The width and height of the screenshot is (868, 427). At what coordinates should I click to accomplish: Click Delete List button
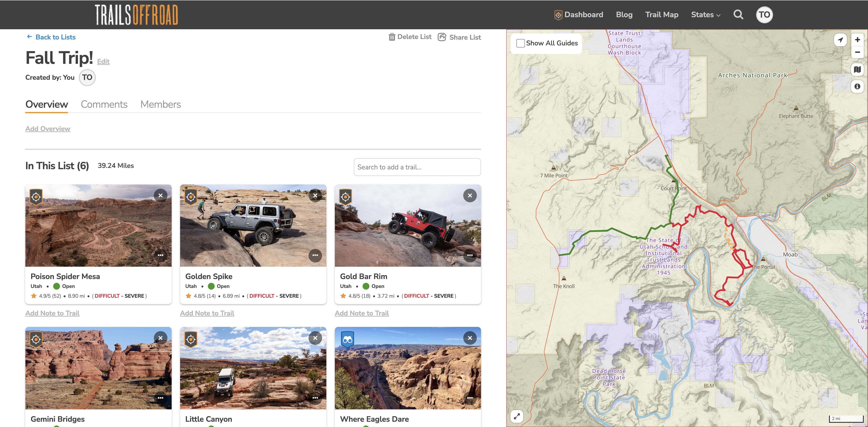point(410,37)
